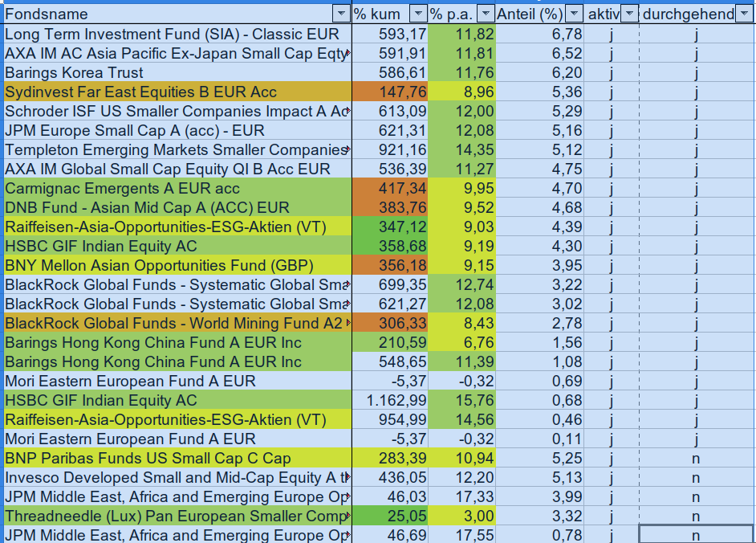Click the % kum value 954,99

coord(390,419)
